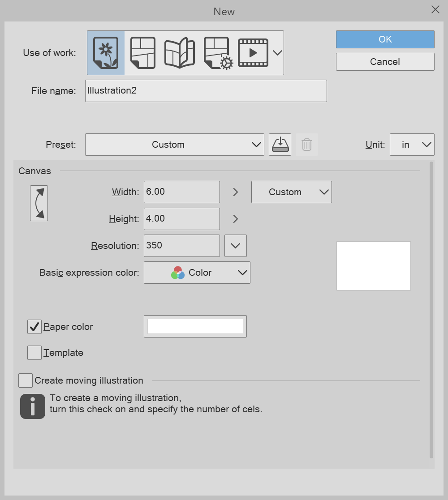Click the File name input field
The image size is (448, 500).
206,91
